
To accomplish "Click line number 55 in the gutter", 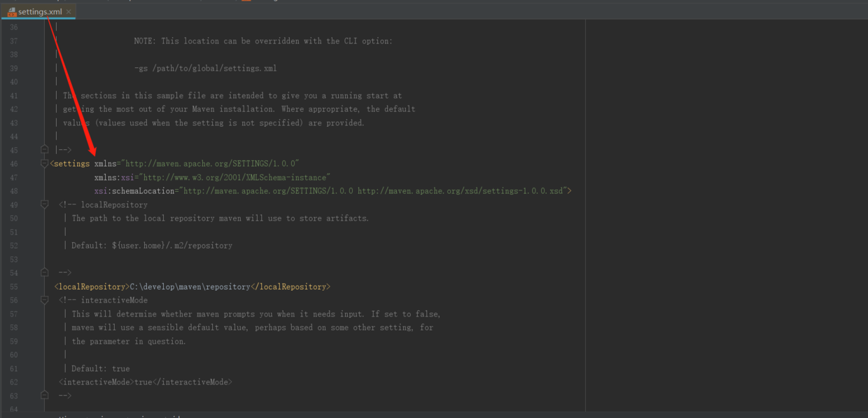I will pos(14,287).
